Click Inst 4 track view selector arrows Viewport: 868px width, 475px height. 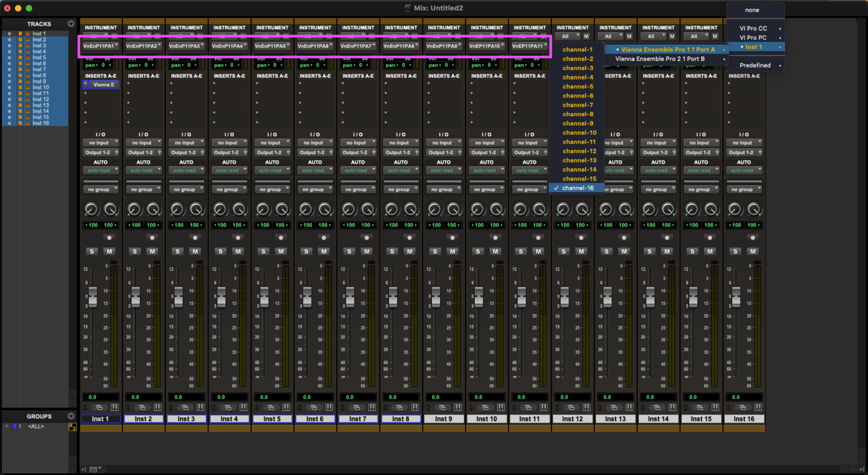(214, 407)
